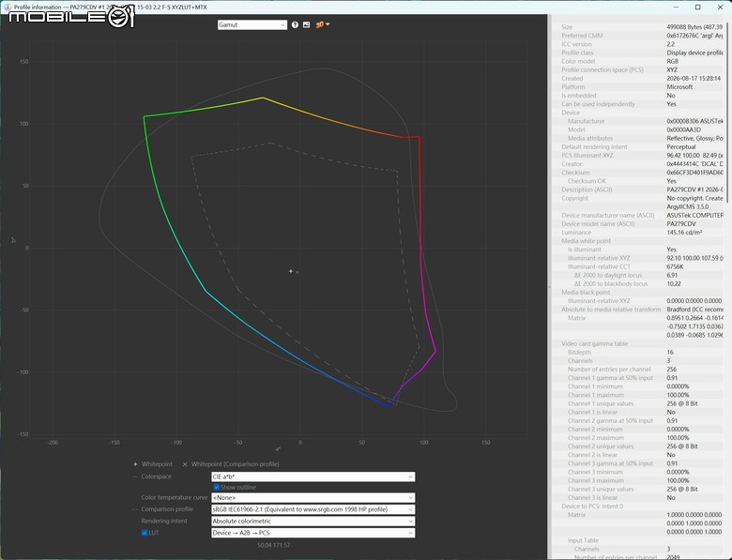
Task: Select the Video card gamma table row
Action: [x=638, y=343]
